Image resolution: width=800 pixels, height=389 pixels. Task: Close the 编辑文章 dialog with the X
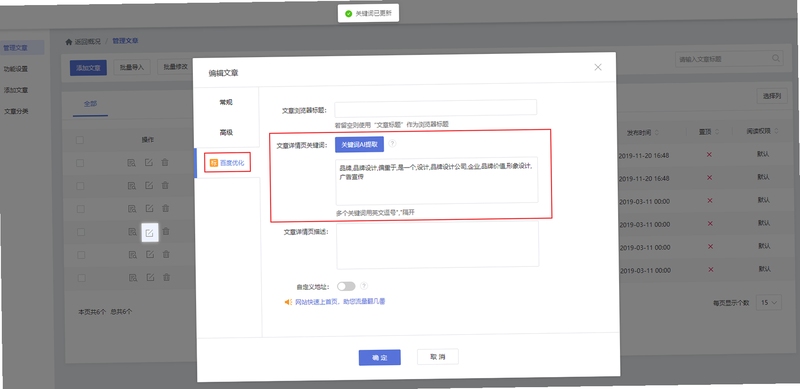coord(598,67)
